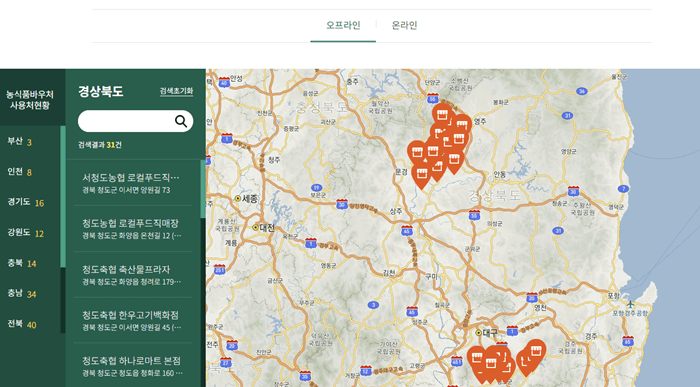Viewport: 700px width, 387px height.
Task: Switch to the 온라인 tab
Action: tap(404, 25)
